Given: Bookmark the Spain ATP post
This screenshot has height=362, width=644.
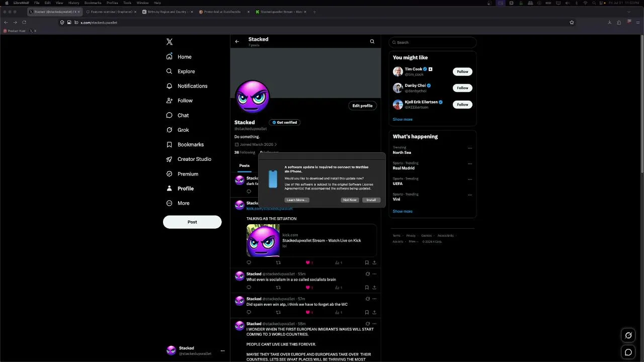Looking at the screenshot, I should click(367, 312).
